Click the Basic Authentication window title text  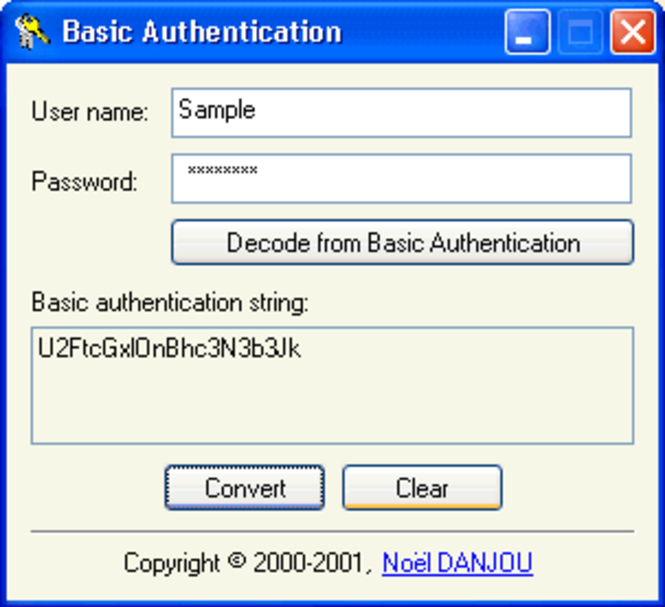[x=202, y=32]
